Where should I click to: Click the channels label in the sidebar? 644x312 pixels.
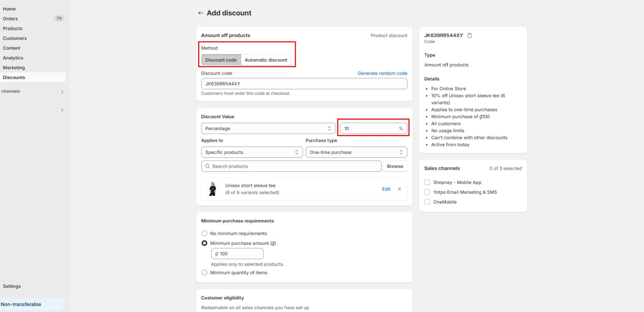[x=11, y=91]
